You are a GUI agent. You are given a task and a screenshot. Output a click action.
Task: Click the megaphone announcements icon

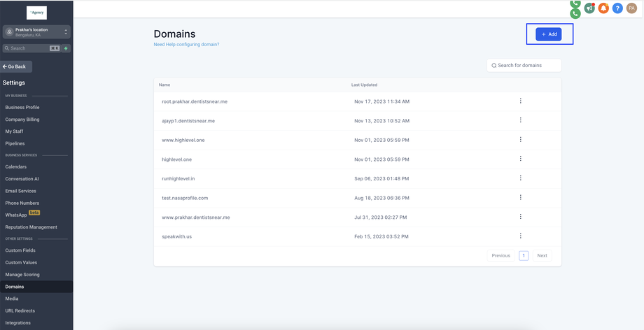pyautogui.click(x=589, y=8)
